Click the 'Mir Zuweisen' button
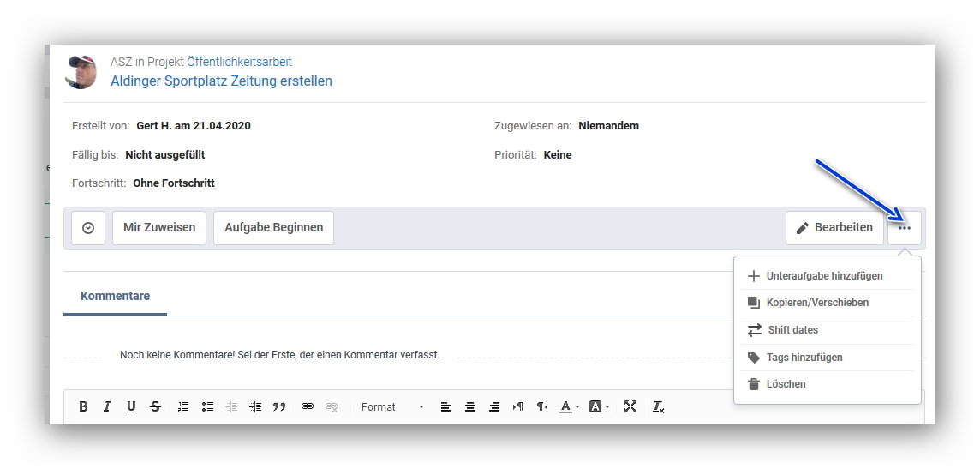Viewport: 980px width, 469px height. tap(159, 228)
